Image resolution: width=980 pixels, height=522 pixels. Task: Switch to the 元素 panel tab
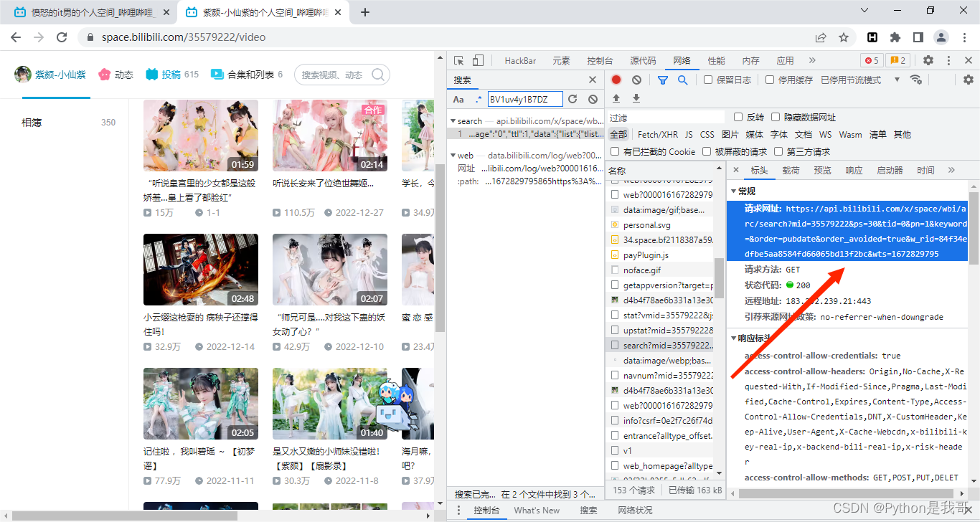click(561, 60)
